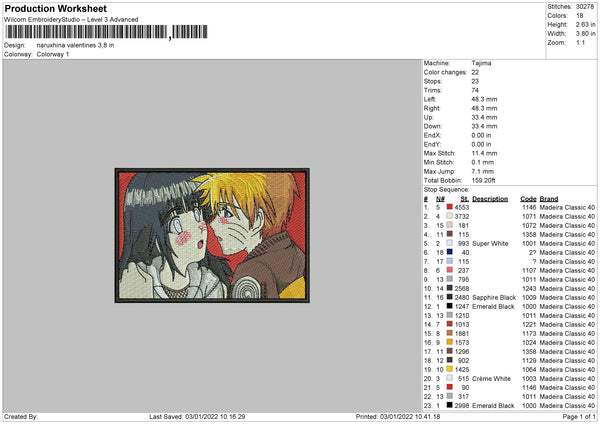Click the 'St.' column header

pyautogui.click(x=465, y=199)
